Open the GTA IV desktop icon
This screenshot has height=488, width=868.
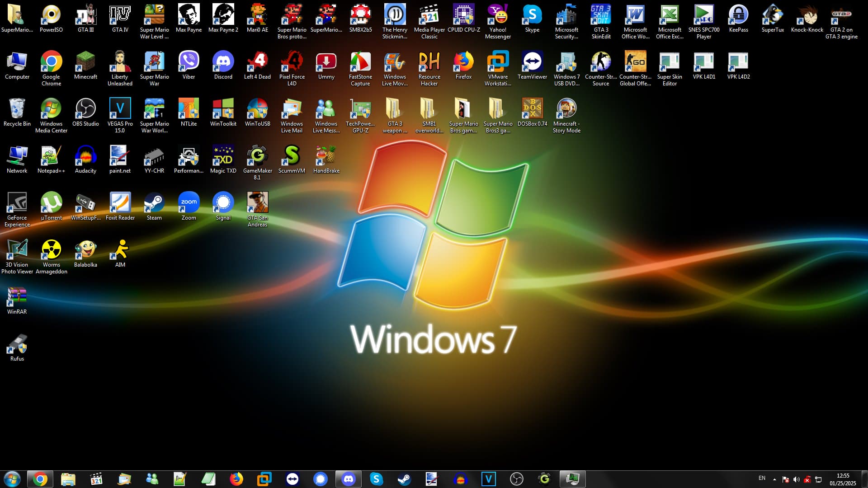[x=120, y=19]
